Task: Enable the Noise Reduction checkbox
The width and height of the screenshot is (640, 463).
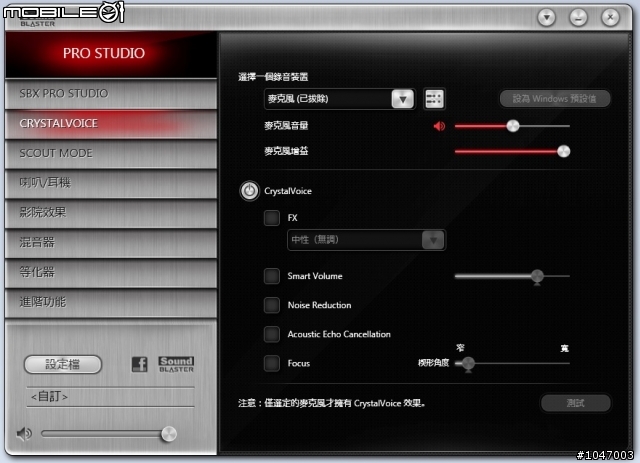Action: [272, 305]
